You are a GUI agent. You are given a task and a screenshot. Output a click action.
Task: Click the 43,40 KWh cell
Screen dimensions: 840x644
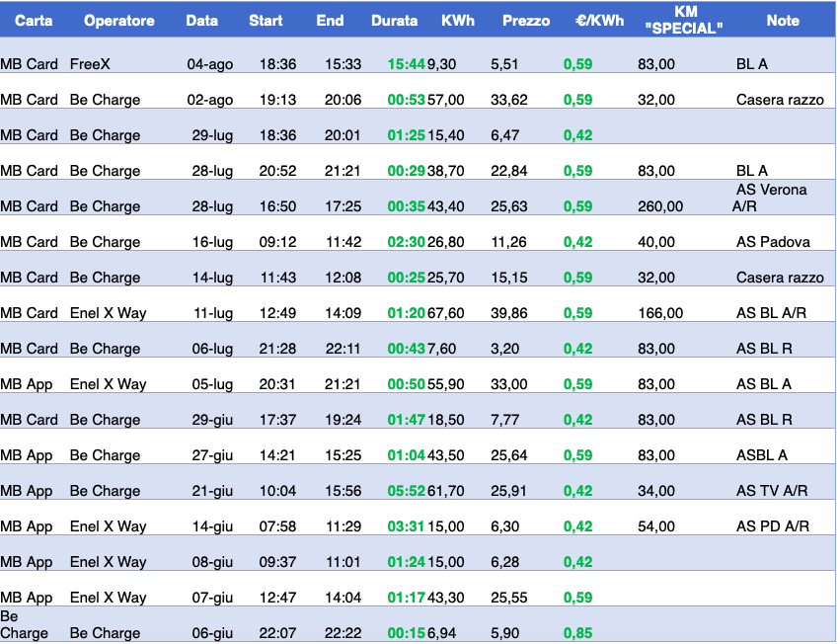click(x=446, y=206)
